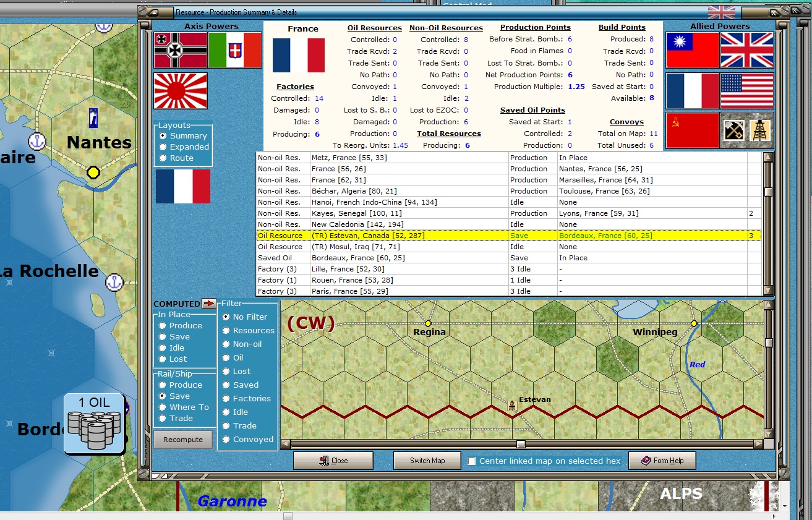Choose Trade under Rail/Ship
812x520 pixels.
163,418
